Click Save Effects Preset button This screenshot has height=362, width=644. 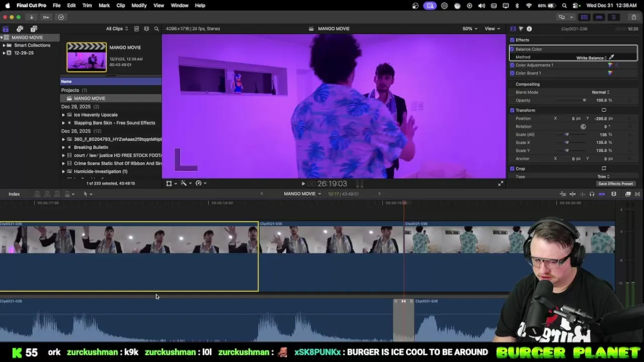tap(615, 184)
